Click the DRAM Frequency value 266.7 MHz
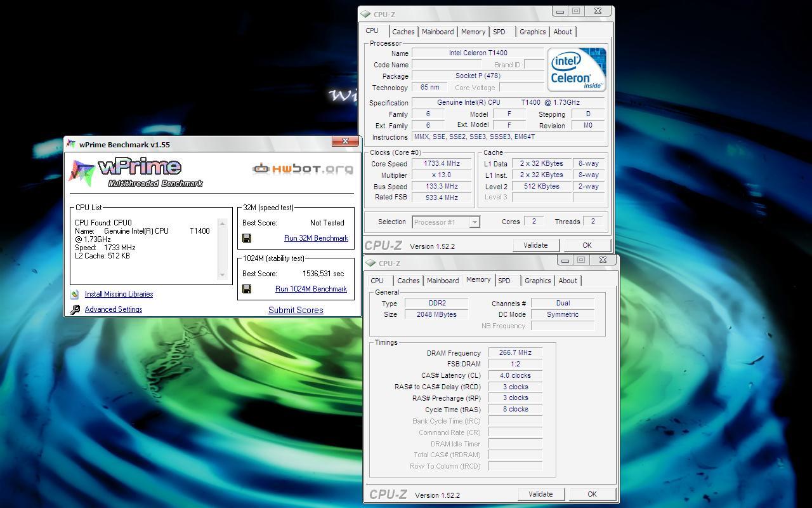The image size is (812, 508). click(x=515, y=353)
